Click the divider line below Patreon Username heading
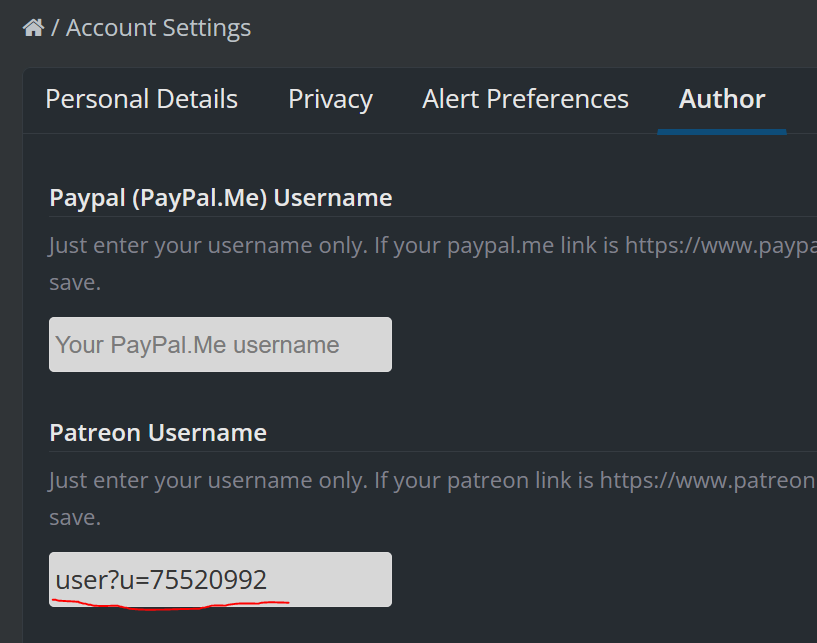Viewport: 817px width, 643px height. point(433,451)
